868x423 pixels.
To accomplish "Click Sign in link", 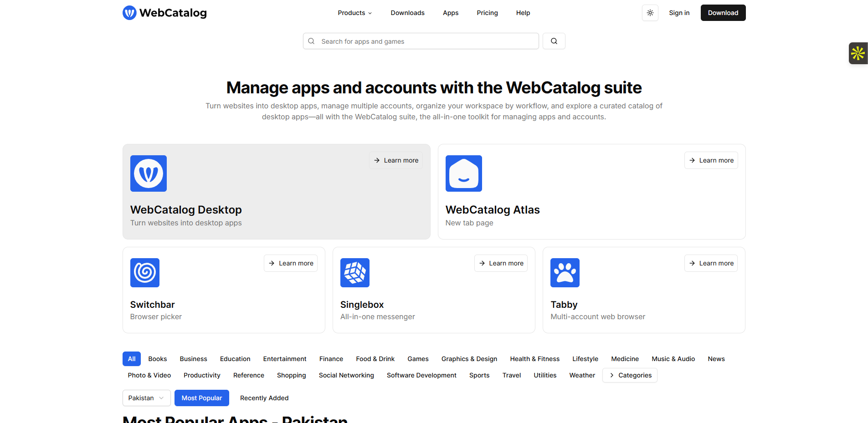I will click(x=679, y=13).
